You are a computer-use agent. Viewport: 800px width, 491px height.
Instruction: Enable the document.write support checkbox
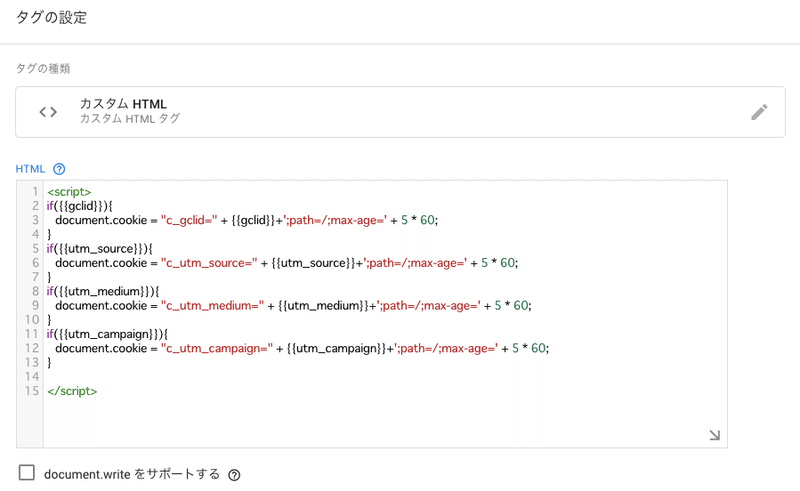click(x=27, y=473)
